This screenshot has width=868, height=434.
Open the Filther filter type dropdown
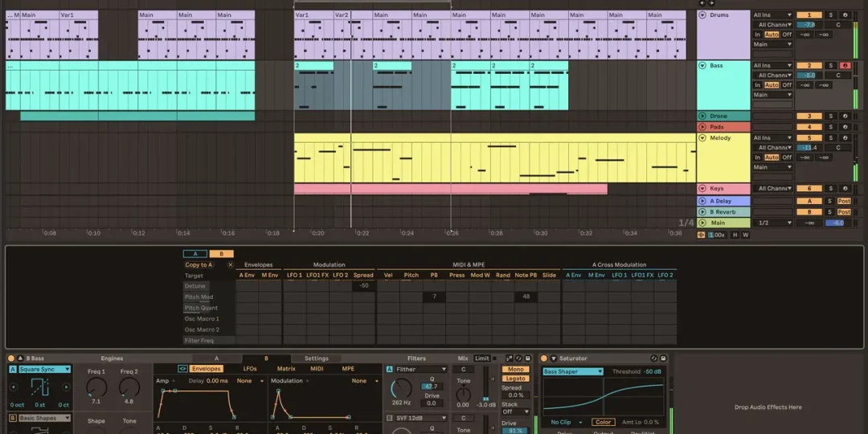pyautogui.click(x=420, y=369)
